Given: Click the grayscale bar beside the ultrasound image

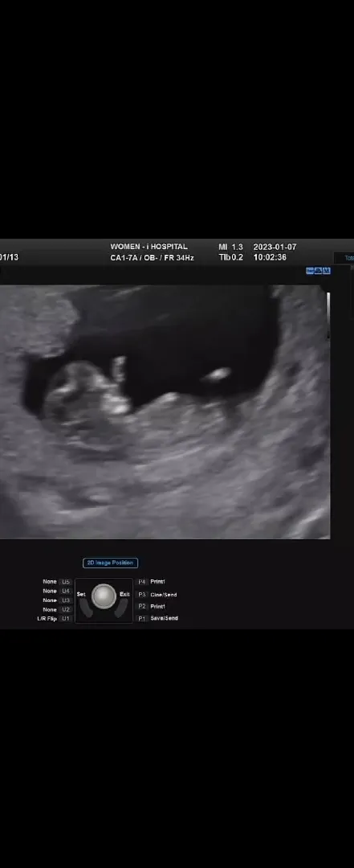Looking at the screenshot, I should pyautogui.click(x=328, y=314).
